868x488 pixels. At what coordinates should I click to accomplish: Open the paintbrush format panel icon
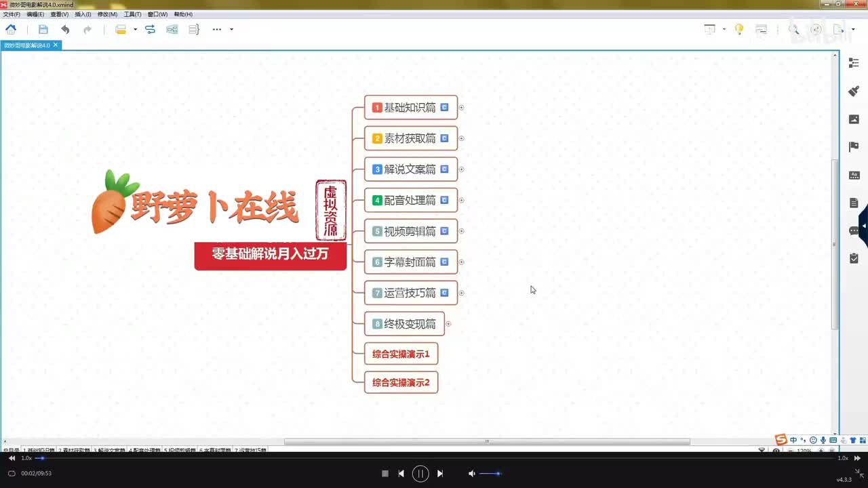pyautogui.click(x=854, y=91)
